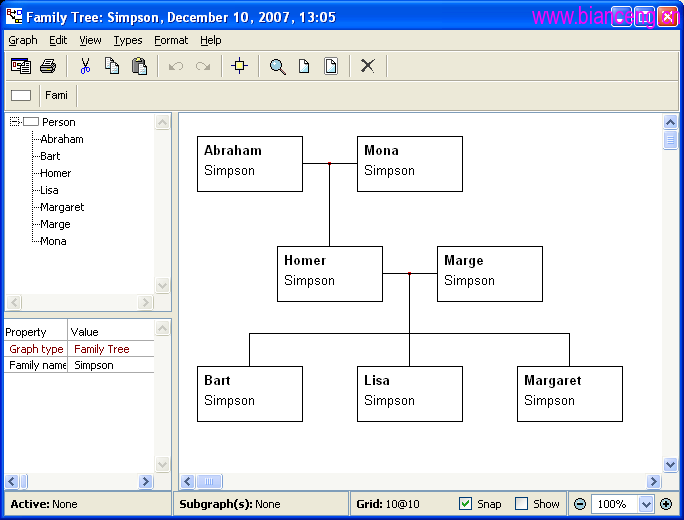Viewport: 684px width, 520px height.
Task: Select Mona in the tree
Action: [53, 241]
